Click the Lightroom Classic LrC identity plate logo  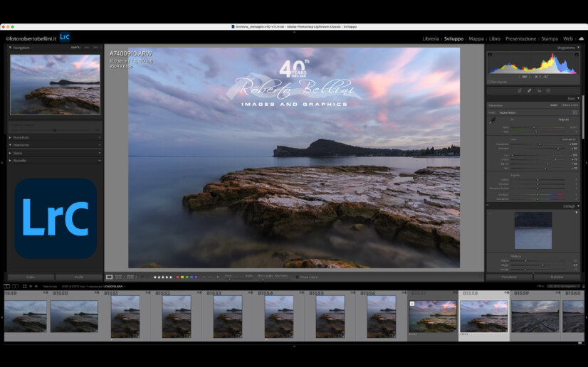(65, 37)
